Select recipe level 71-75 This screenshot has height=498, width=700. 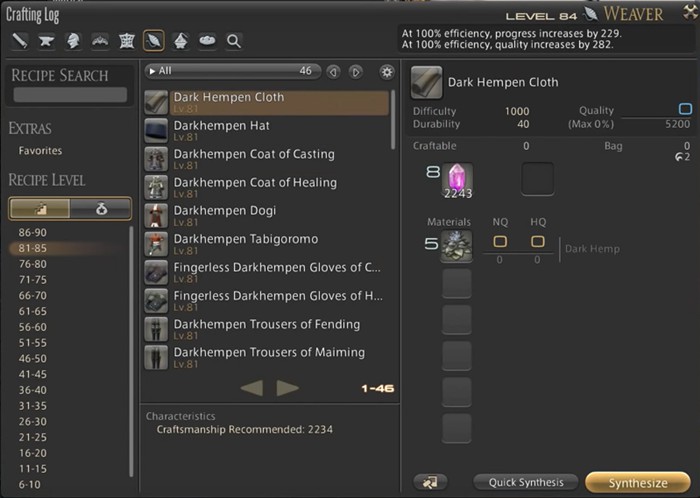(33, 280)
